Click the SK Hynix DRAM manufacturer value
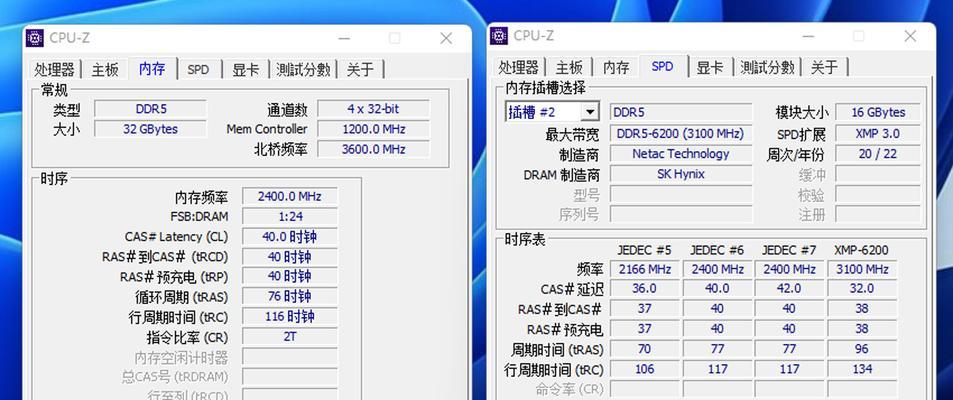 681,174
